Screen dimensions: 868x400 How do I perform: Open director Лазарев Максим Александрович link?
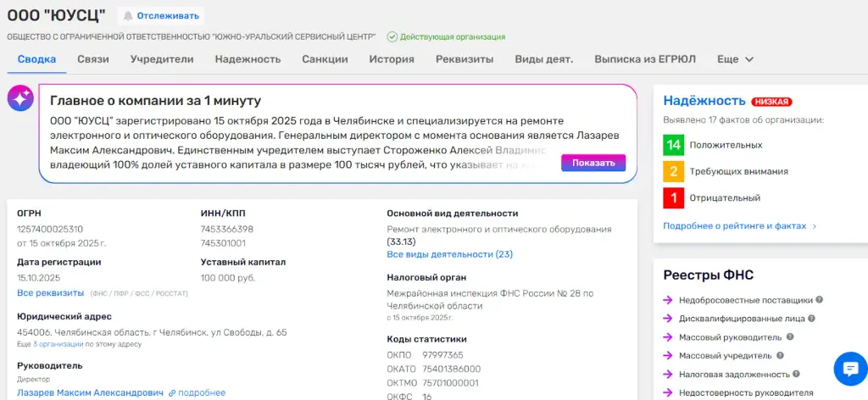pos(90,393)
